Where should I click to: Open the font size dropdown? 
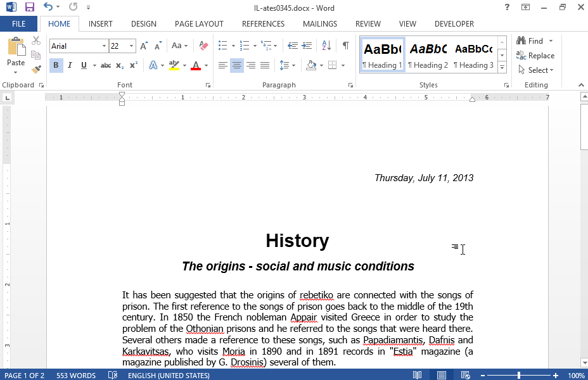pyautogui.click(x=131, y=46)
